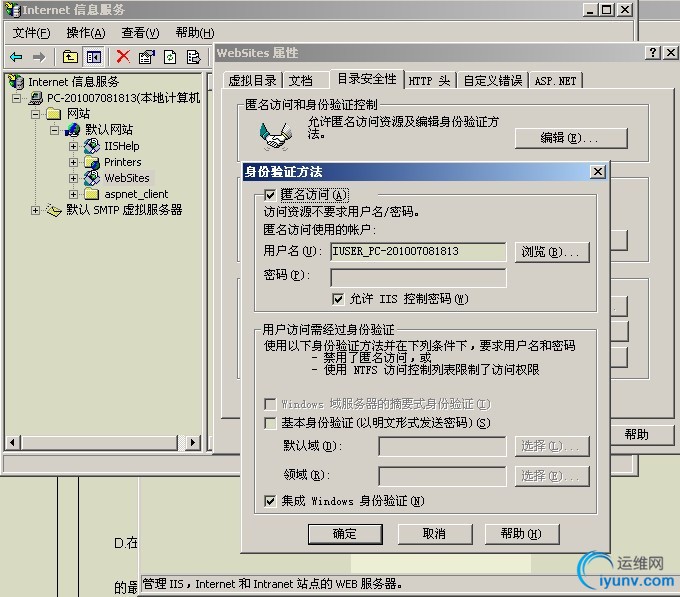Click the Internet 信息服务 root node icon
Viewport: 680px width, 597px height.
[16, 82]
